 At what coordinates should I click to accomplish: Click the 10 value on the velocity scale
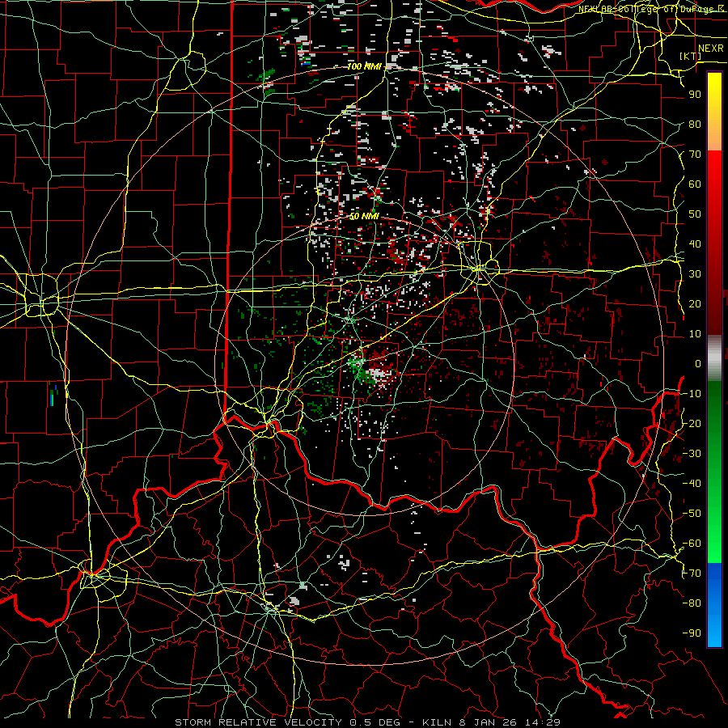[695, 334]
